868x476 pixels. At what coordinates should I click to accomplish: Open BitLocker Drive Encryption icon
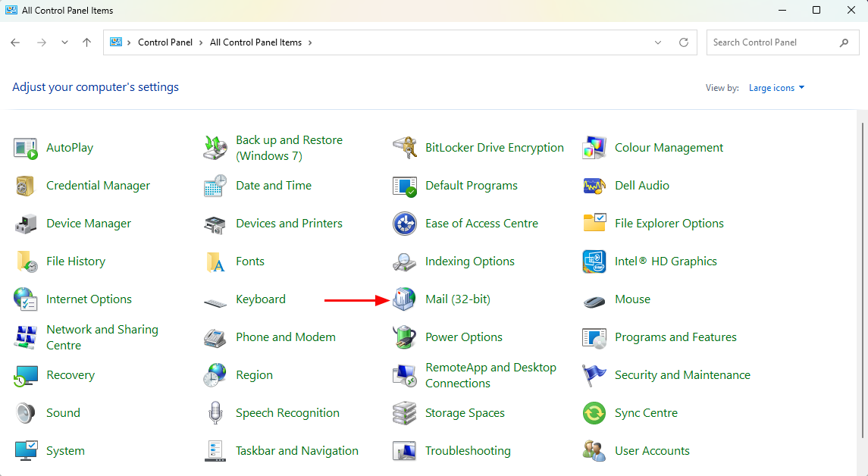click(405, 148)
